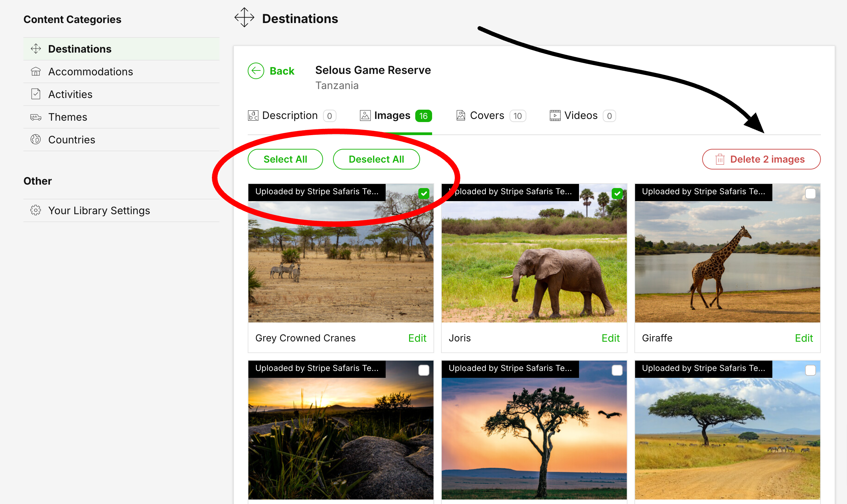Click the Activities checklist icon
Viewport: 847px width, 504px height.
coord(36,94)
